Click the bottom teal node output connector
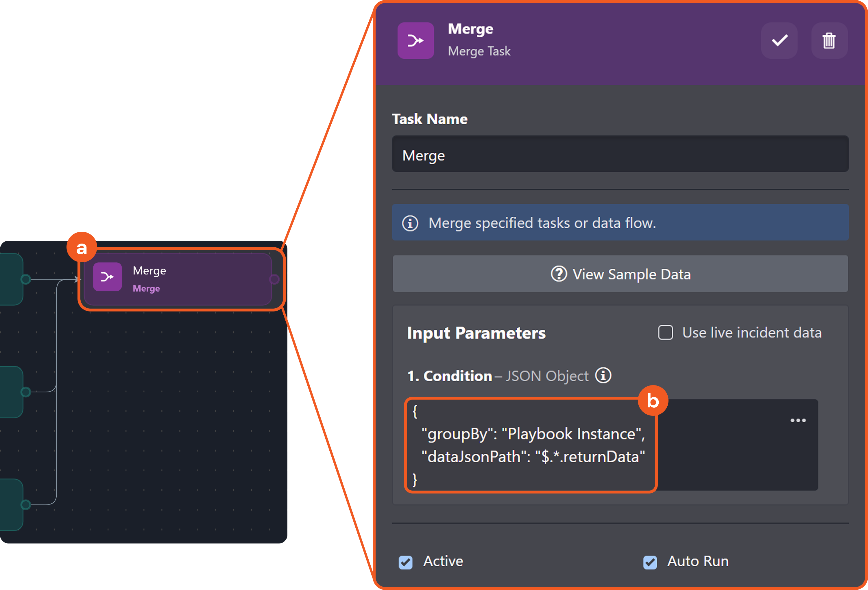The width and height of the screenshot is (868, 590). click(x=25, y=504)
